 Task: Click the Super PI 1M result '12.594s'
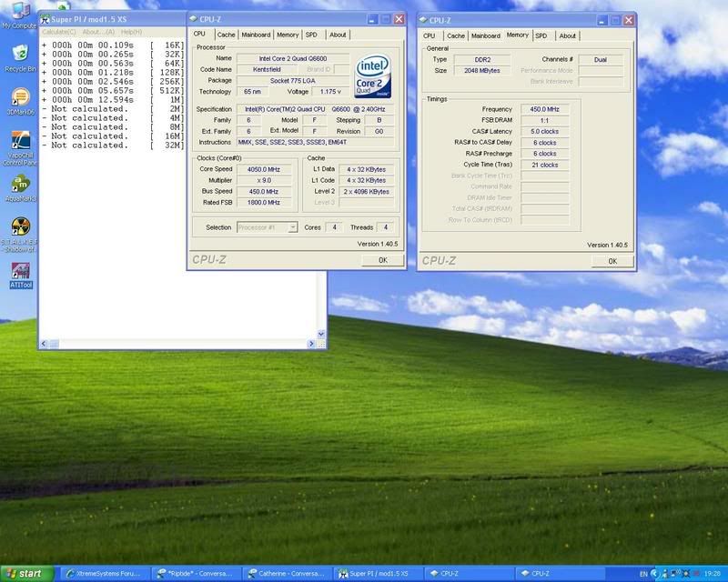pos(116,100)
